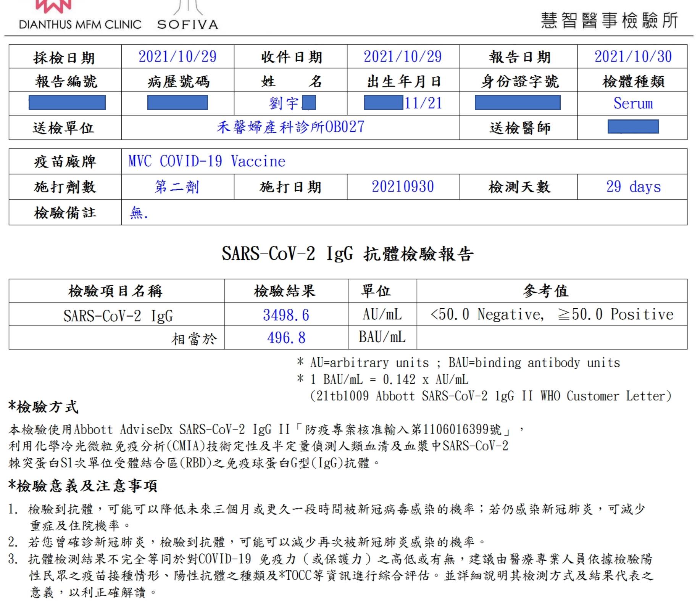
Task: Click the *檢驗意義及注意事項 section heading
Action: tap(83, 486)
